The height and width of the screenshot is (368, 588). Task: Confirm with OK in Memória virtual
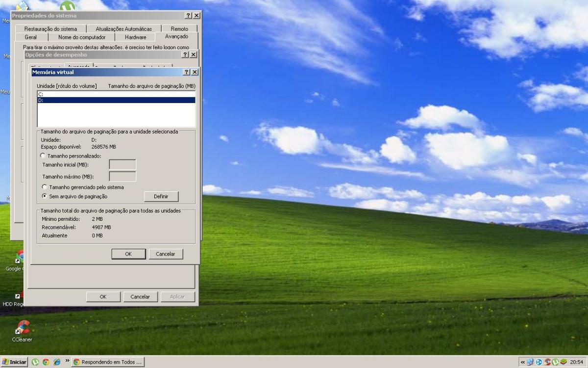pyautogui.click(x=128, y=254)
